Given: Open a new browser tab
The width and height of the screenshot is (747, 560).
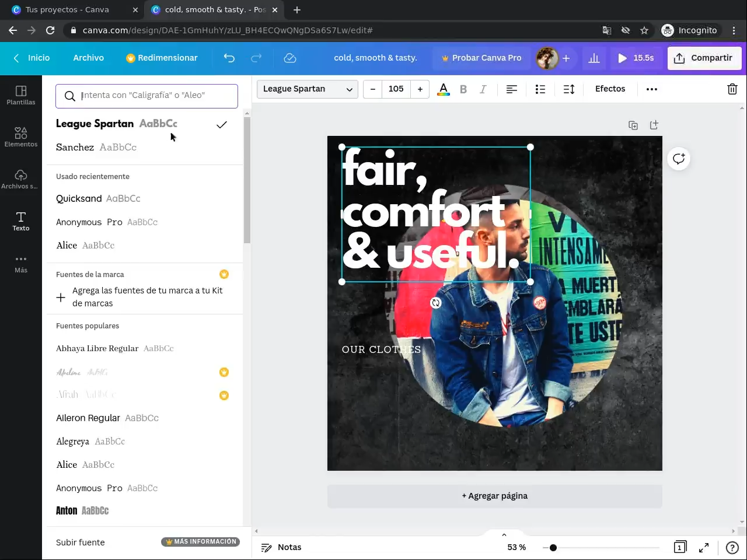Looking at the screenshot, I should (297, 10).
